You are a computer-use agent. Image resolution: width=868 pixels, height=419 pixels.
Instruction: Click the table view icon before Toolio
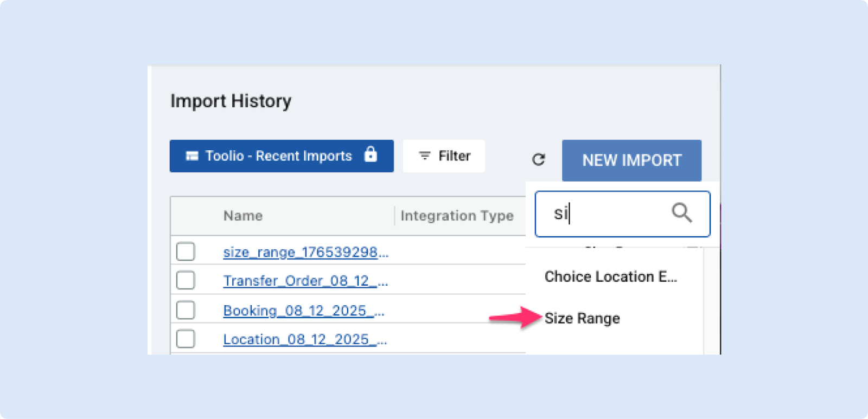click(192, 156)
